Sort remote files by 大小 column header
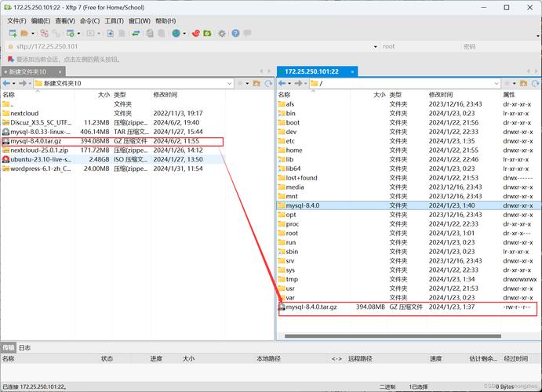The height and width of the screenshot is (392, 542). (369, 95)
